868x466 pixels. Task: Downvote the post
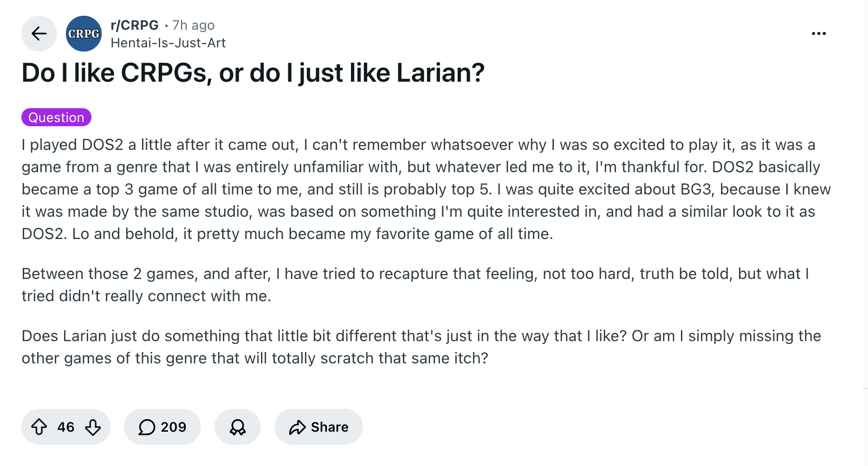(93, 427)
